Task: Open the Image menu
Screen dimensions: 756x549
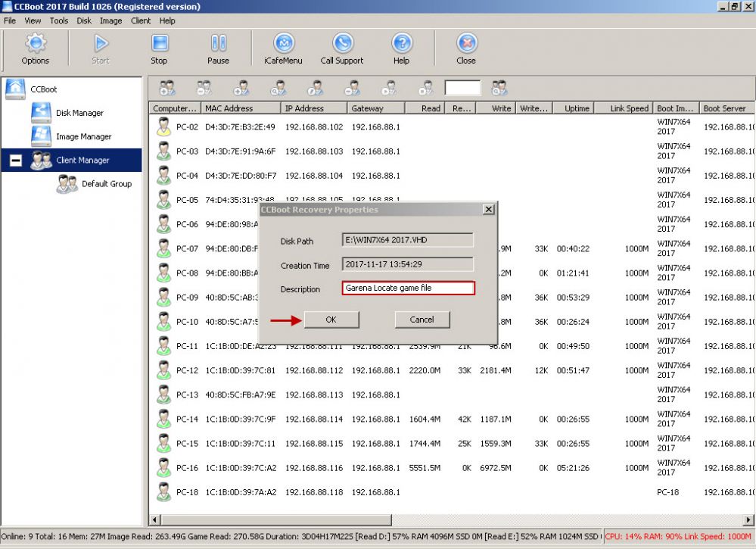Action: tap(110, 20)
